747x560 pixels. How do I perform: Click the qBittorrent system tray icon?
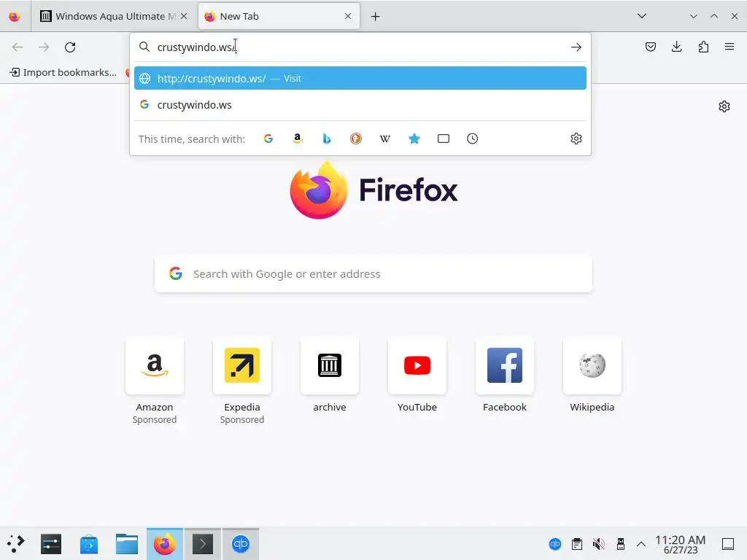(x=555, y=544)
